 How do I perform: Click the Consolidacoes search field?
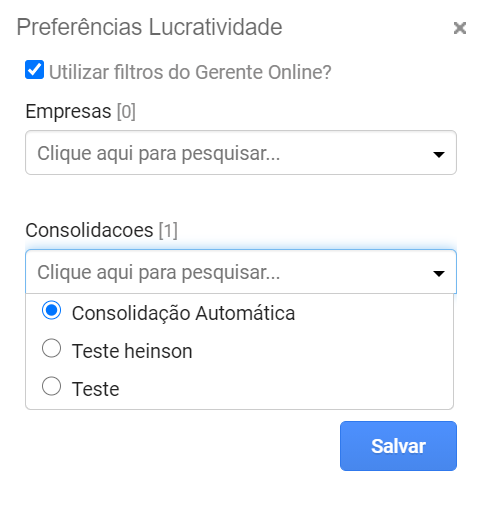click(x=241, y=272)
